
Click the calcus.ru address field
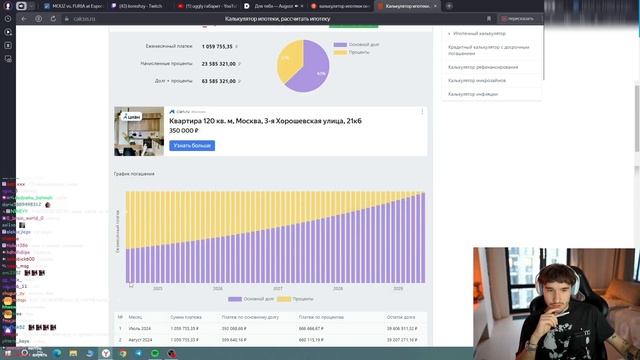click(x=84, y=19)
